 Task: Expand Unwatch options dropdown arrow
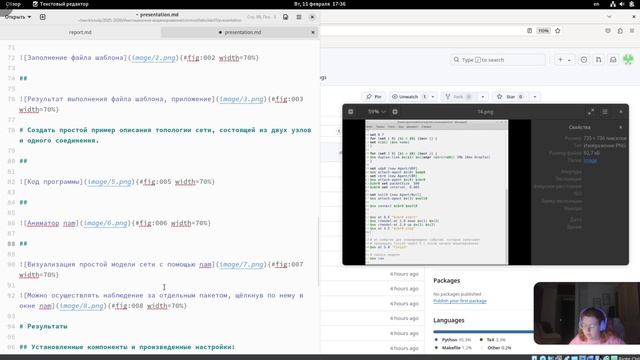(x=433, y=97)
